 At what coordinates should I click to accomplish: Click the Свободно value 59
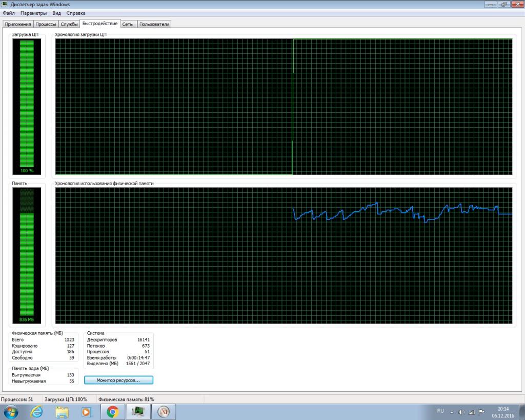[72, 358]
